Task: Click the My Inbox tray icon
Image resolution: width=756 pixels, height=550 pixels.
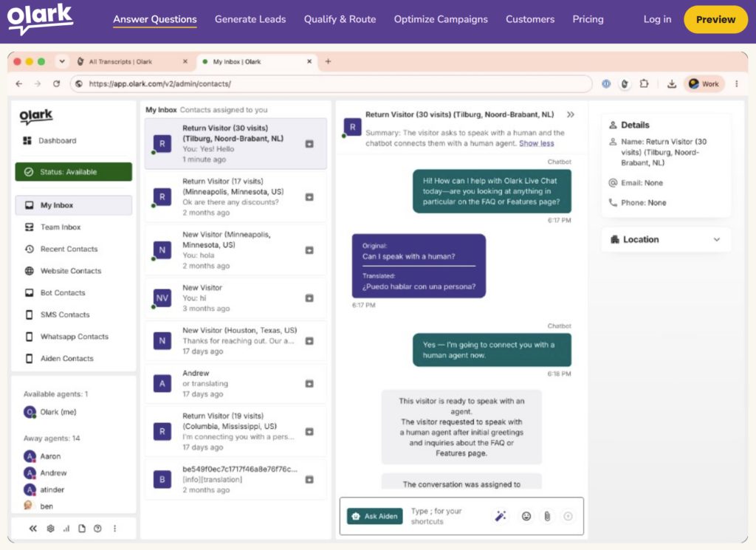Action: (30, 205)
